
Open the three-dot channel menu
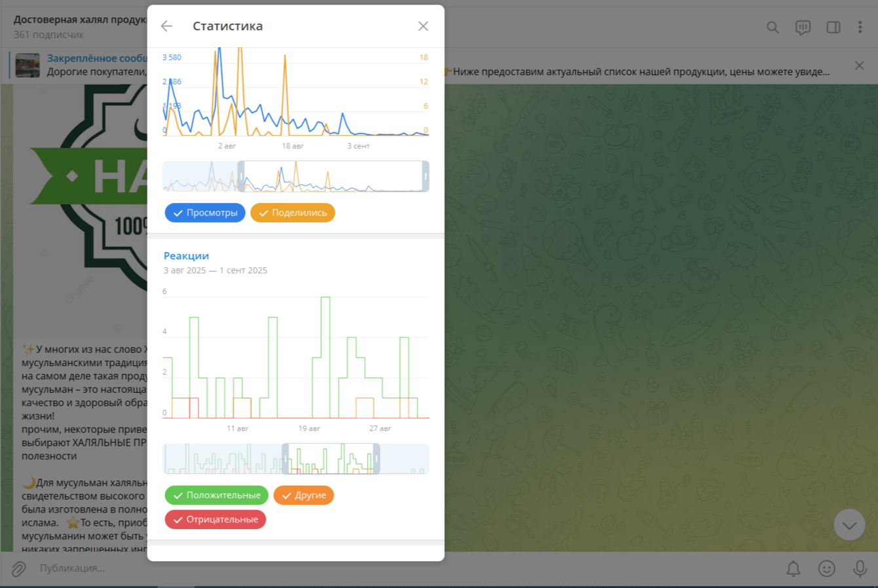pyautogui.click(x=860, y=28)
